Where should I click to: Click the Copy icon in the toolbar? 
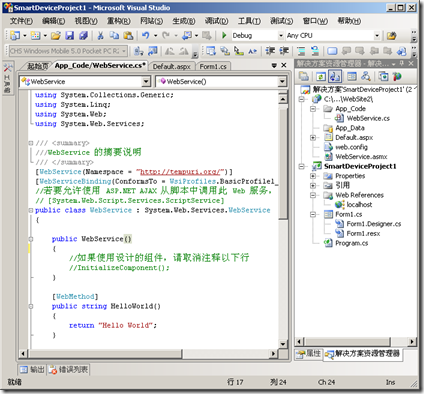click(x=114, y=35)
